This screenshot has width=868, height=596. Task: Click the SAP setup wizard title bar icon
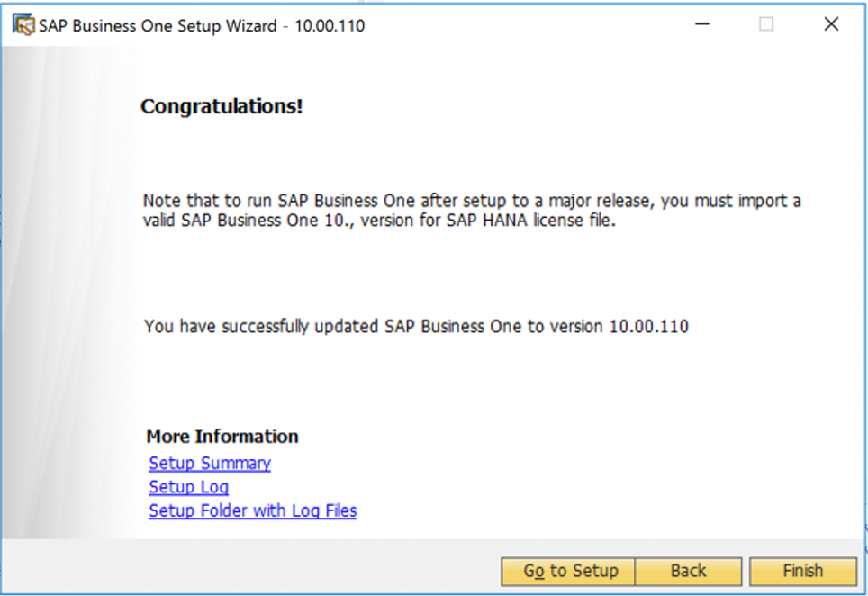(23, 24)
